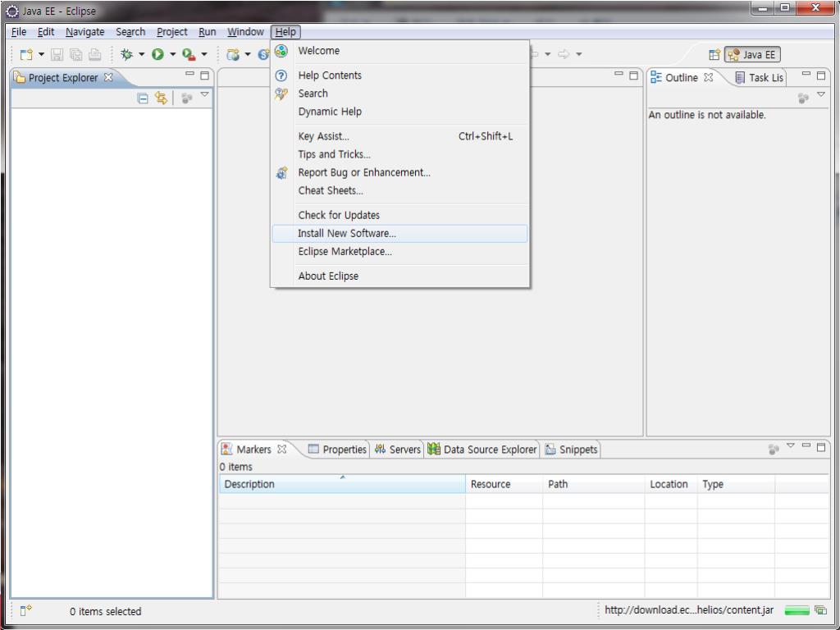840x630 pixels.
Task: Click the New wizard toolbar icon
Action: pyautogui.click(x=26, y=54)
